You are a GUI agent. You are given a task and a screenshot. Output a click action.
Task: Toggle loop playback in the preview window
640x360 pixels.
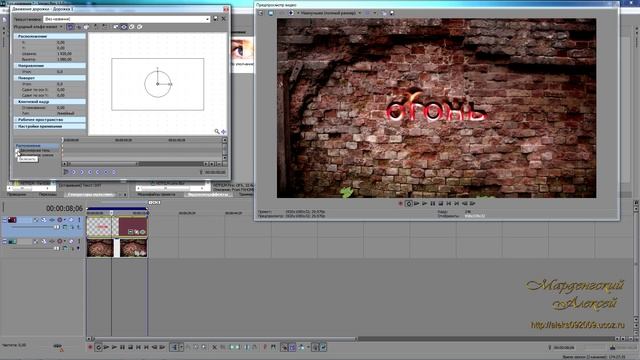pyautogui.click(x=409, y=203)
